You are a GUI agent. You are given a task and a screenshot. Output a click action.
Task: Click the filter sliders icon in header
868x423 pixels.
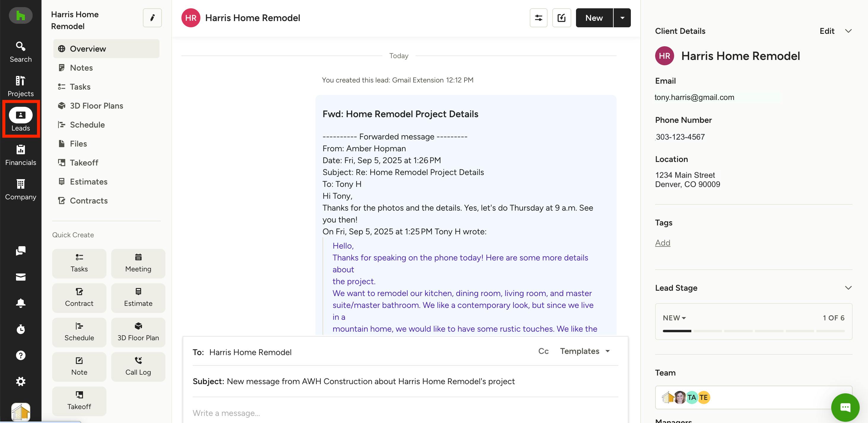tap(538, 18)
